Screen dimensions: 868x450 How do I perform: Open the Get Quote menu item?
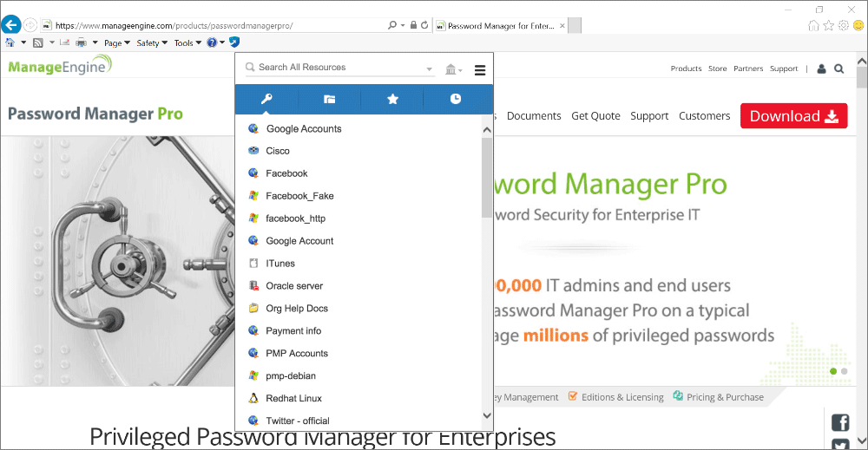point(595,115)
